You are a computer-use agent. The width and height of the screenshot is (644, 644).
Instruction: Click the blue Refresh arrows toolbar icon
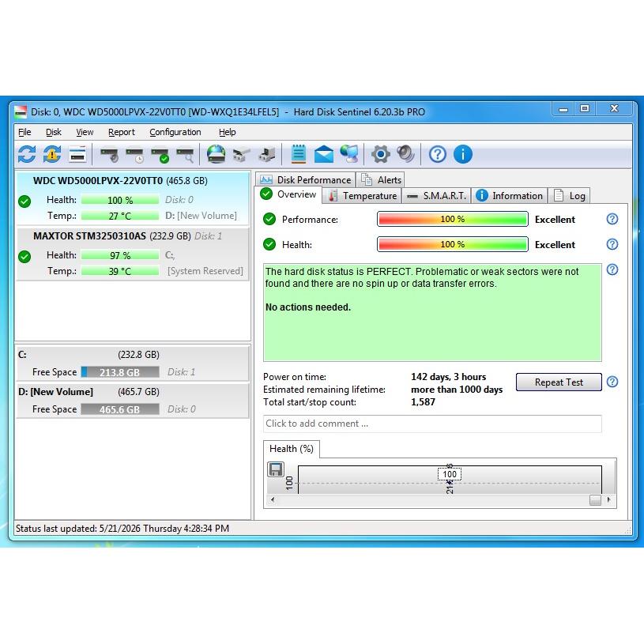(27, 154)
